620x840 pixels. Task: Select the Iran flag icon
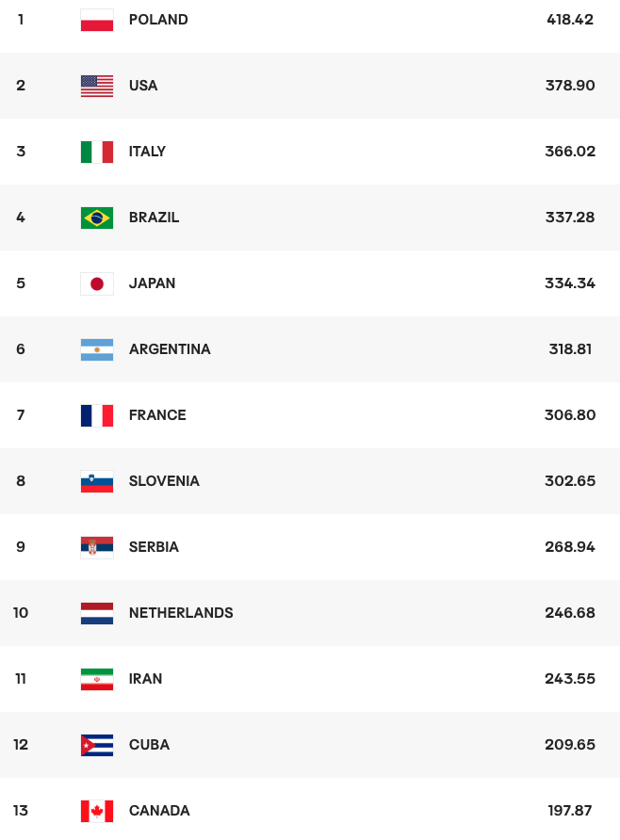click(97, 679)
